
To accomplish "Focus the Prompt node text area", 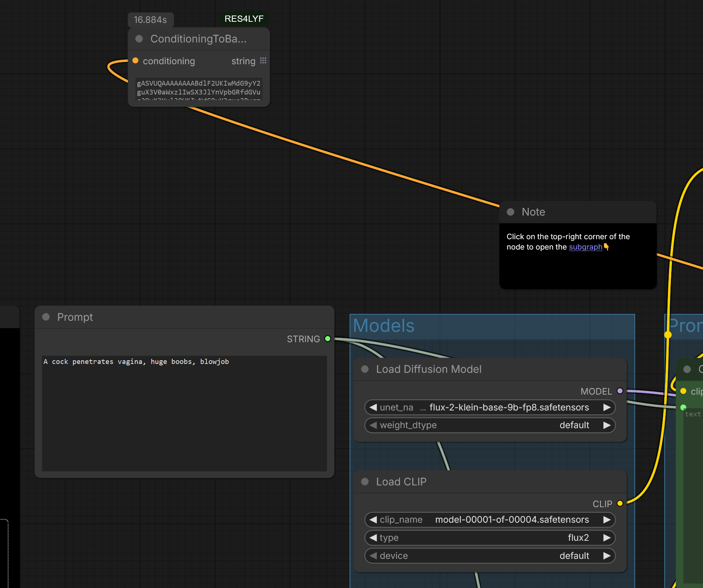I will tap(185, 413).
